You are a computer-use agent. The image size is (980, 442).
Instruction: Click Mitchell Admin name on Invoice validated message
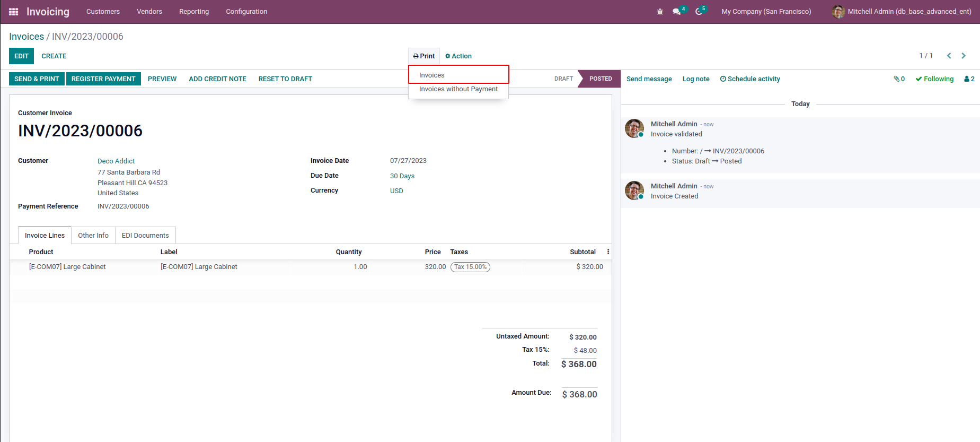tap(674, 124)
